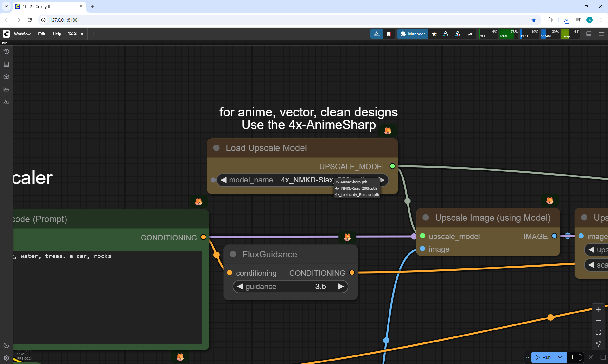Open the workflows folder sidebar icon
This screenshot has width=608, height=364.
coord(6,89)
